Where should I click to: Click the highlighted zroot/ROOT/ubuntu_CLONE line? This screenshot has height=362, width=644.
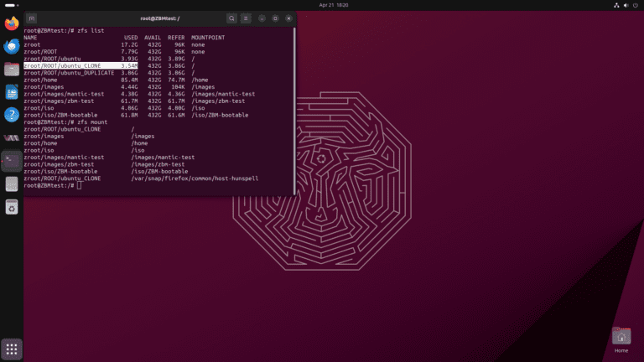[80, 65]
